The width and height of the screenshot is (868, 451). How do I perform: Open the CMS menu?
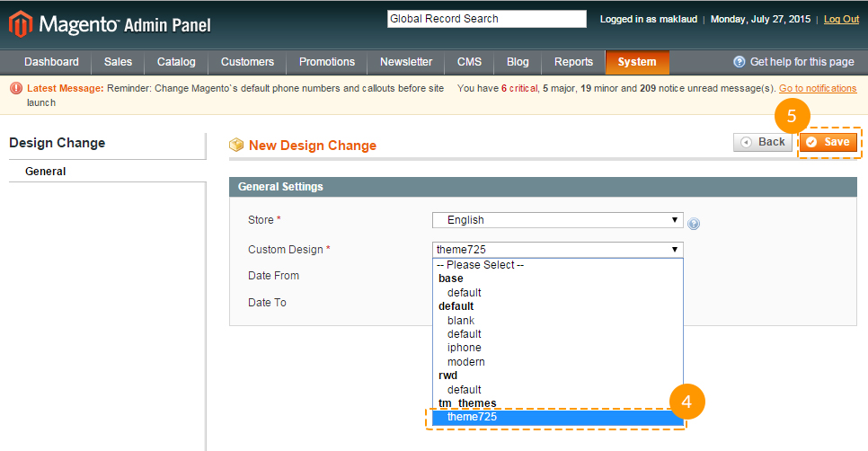click(469, 62)
